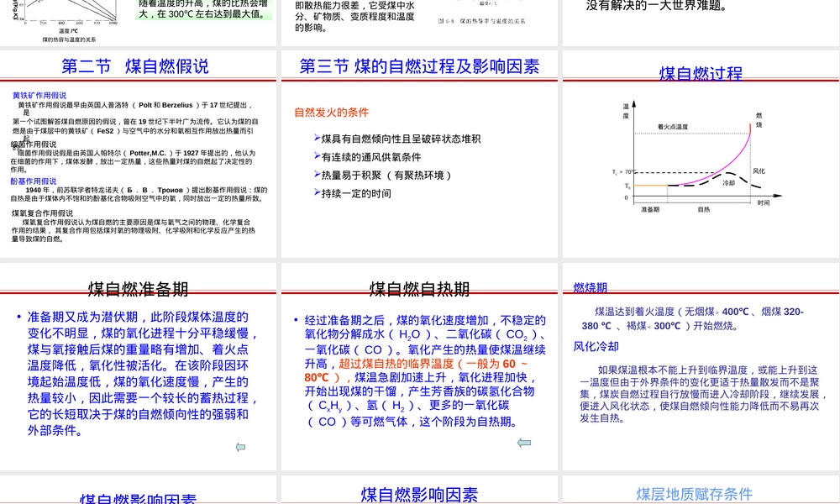The width and height of the screenshot is (840, 504).
Task: Open the 煤自燃自热期 slide title
Action: tap(419, 289)
